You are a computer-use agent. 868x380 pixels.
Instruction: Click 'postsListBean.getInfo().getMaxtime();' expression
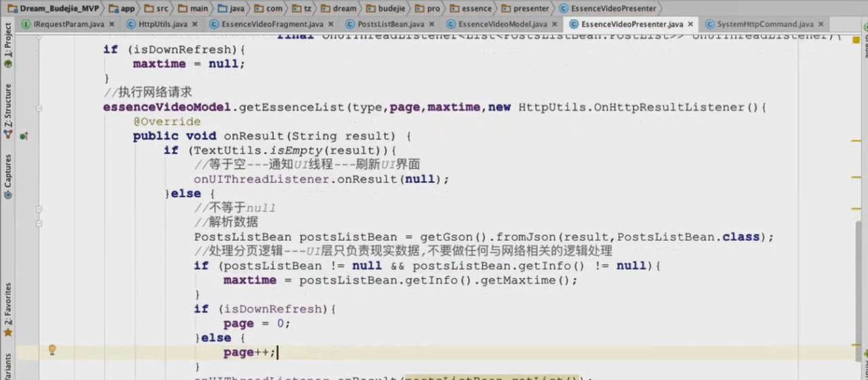(x=439, y=280)
